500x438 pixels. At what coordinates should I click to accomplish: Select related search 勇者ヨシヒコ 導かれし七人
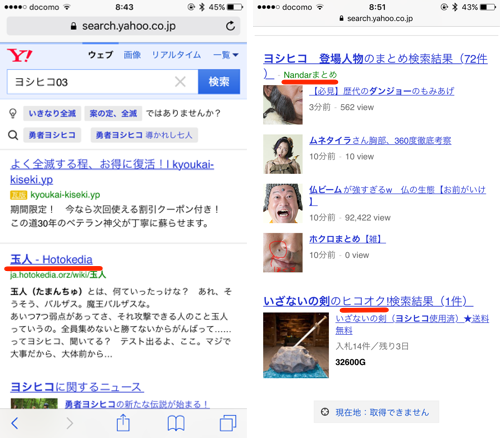144,135
